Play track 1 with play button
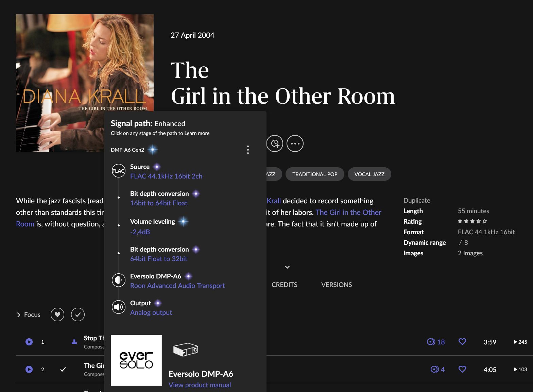 [x=29, y=342]
